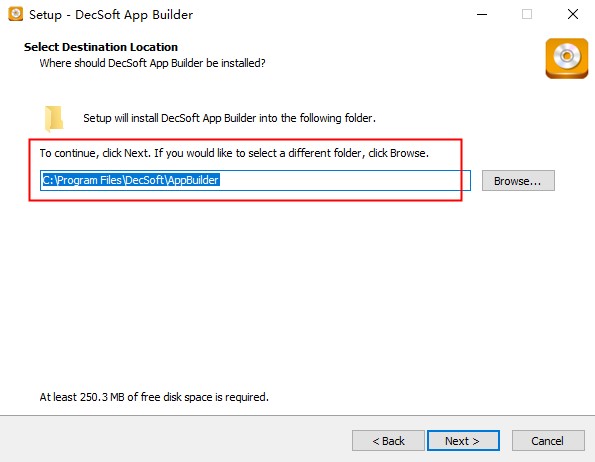The height and width of the screenshot is (462, 595).
Task: Minimize the Setup window
Action: pos(482,14)
